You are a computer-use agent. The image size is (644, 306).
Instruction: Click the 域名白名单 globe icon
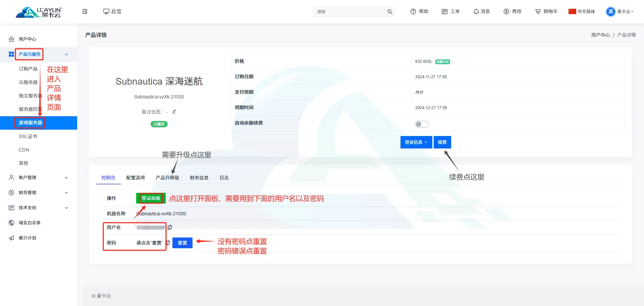pyautogui.click(x=11, y=223)
